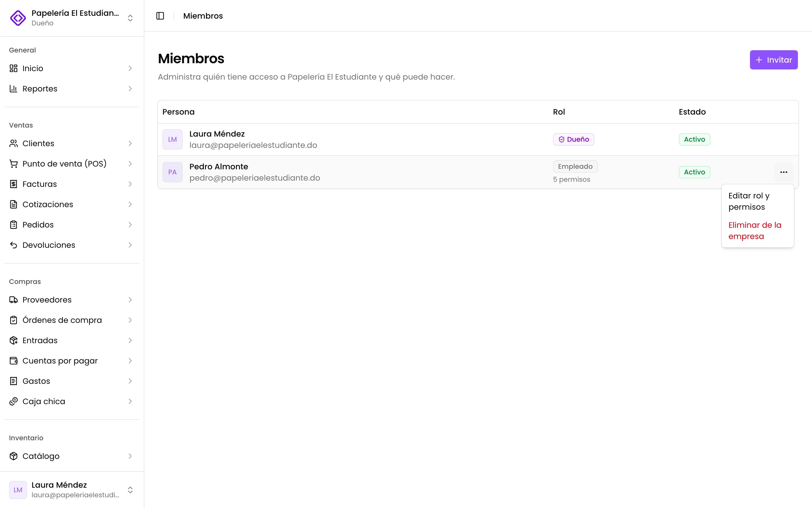Click the Estado column header

click(692, 112)
